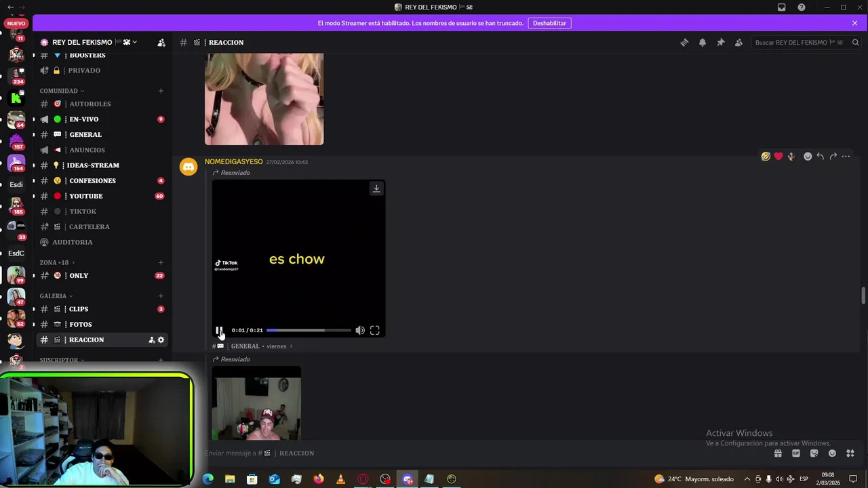Open the apps icon in message bar
The height and width of the screenshot is (488, 868).
pos(850,453)
